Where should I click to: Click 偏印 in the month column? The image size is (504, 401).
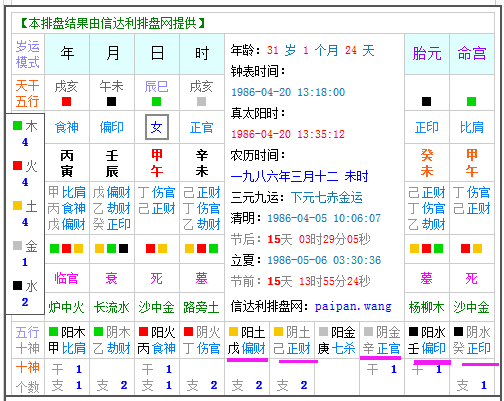click(112, 127)
